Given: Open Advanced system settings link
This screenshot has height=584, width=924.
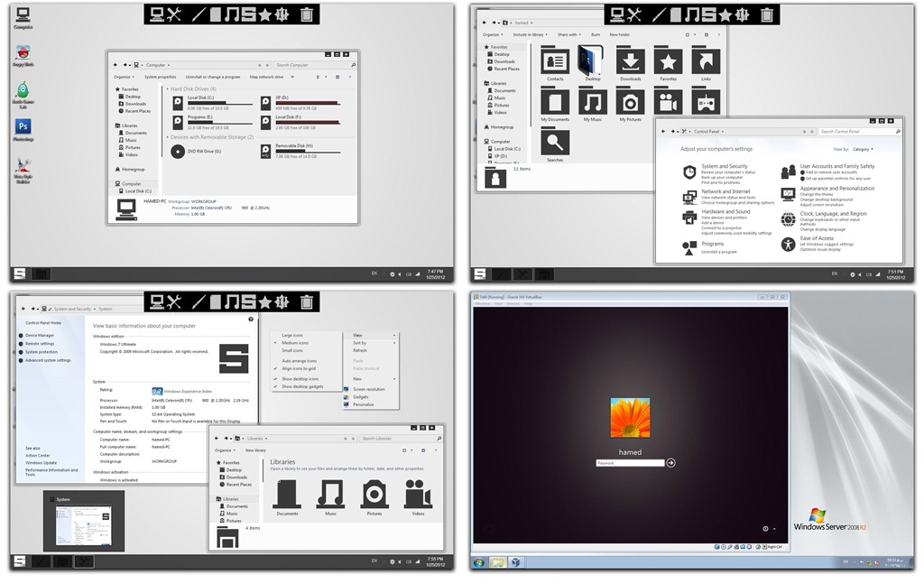Looking at the screenshot, I should [x=48, y=360].
